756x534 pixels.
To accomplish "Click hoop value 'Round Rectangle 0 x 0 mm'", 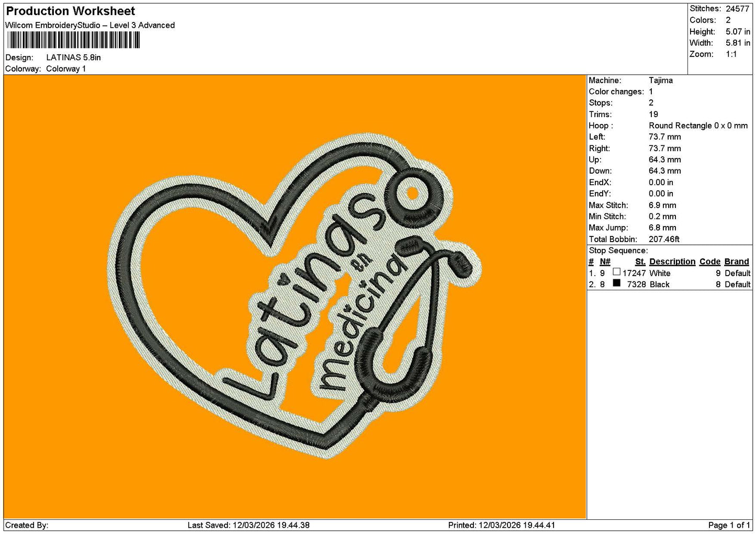I will [698, 126].
